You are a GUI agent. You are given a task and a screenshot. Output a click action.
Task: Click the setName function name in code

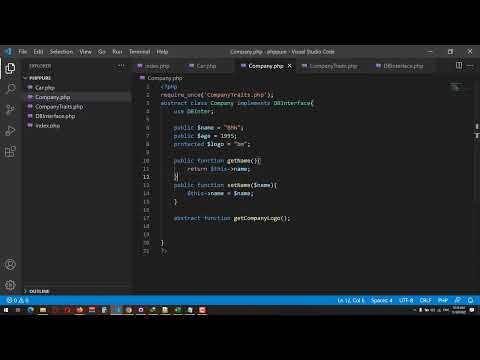[239, 185]
